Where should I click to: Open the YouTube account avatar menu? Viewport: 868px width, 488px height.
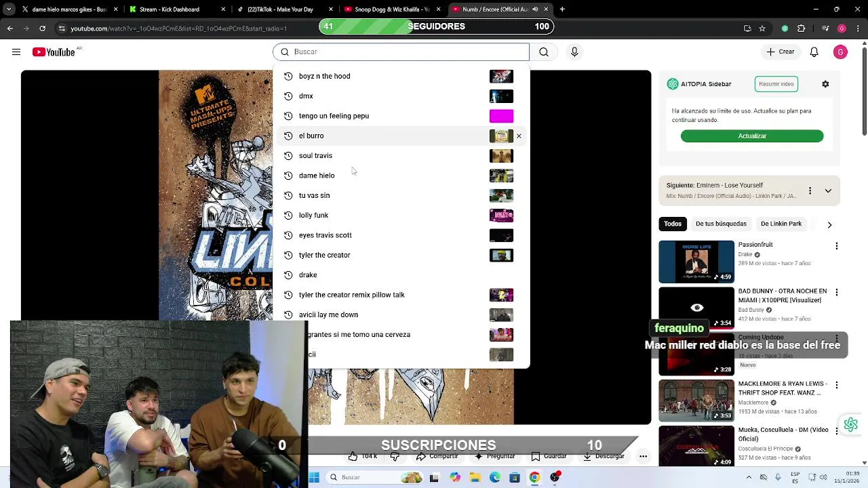[840, 52]
